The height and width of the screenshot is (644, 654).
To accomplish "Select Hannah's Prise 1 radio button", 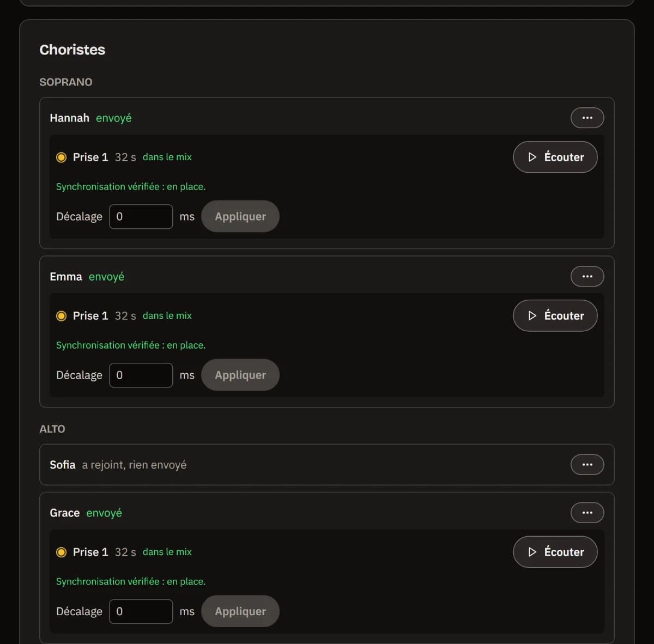I will coord(62,157).
